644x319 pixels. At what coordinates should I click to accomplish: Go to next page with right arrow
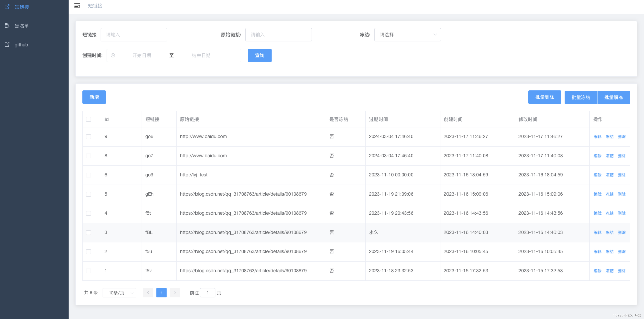point(175,292)
